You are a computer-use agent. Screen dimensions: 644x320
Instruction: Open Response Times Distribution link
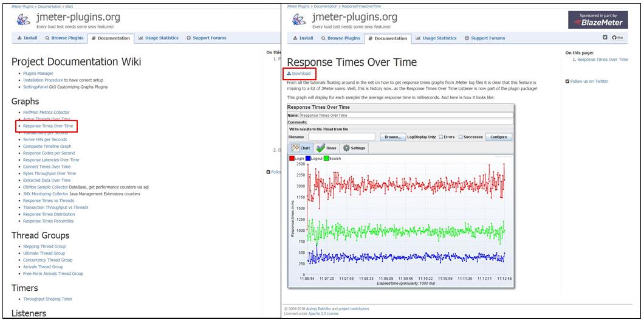click(x=49, y=214)
